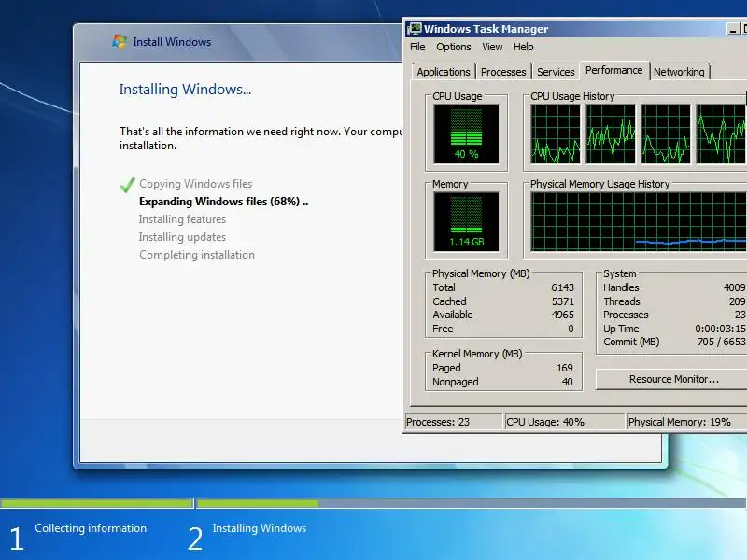Click the Collecting information stage label
747x560 pixels.
pos(91,528)
